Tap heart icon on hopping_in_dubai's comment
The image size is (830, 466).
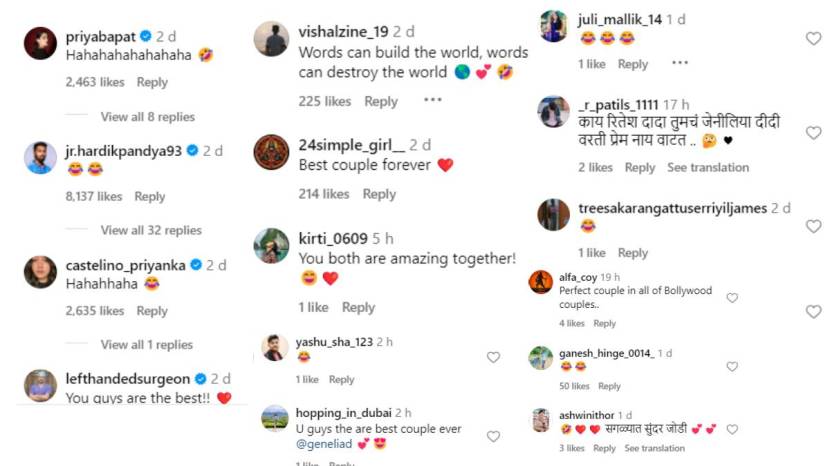click(493, 436)
